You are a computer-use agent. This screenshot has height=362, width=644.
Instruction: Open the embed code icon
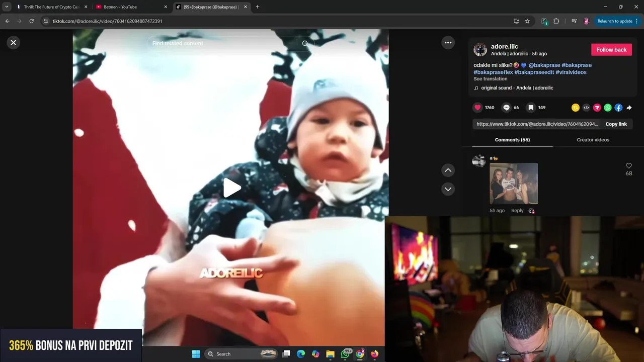(586, 108)
